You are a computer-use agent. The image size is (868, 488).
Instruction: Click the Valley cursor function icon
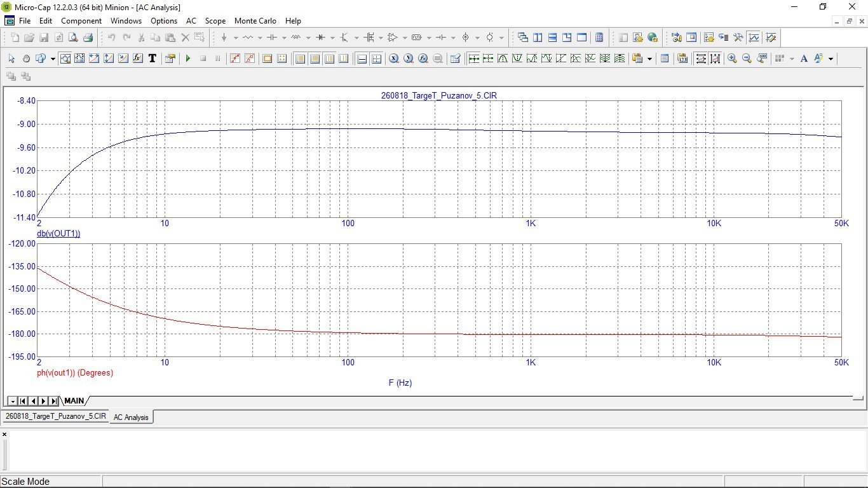coord(517,58)
